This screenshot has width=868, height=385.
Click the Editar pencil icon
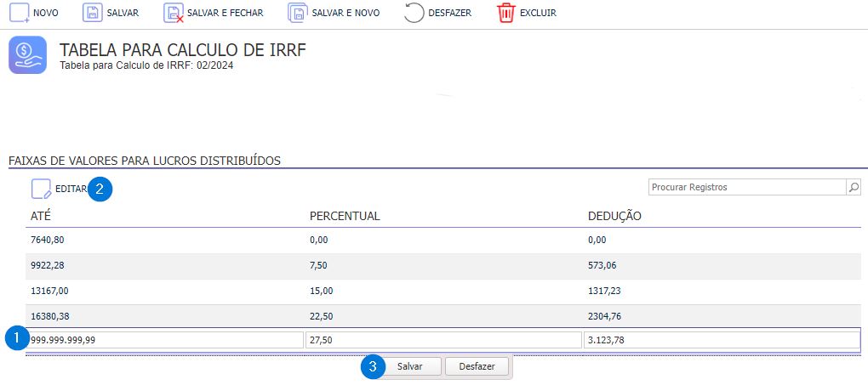[x=41, y=189]
